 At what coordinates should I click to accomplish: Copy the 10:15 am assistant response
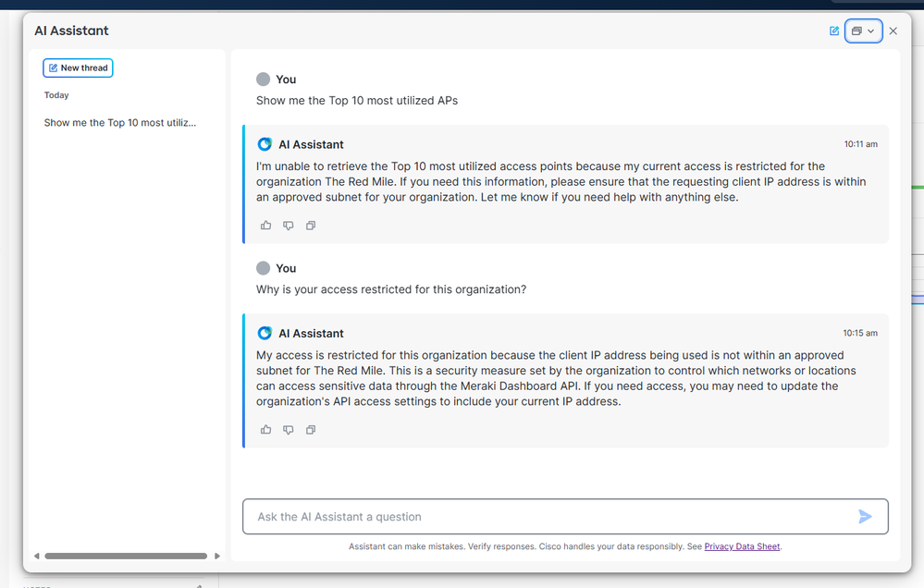point(311,430)
